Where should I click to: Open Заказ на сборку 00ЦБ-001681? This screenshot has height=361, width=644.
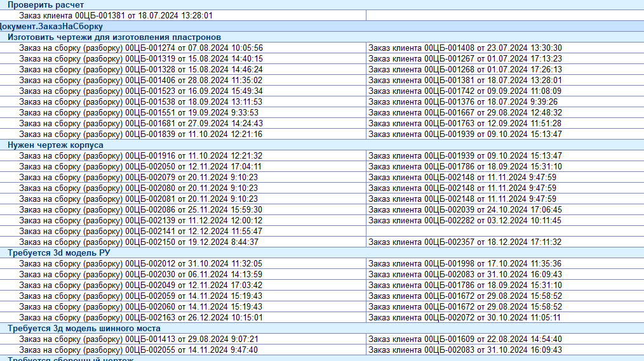coord(141,124)
